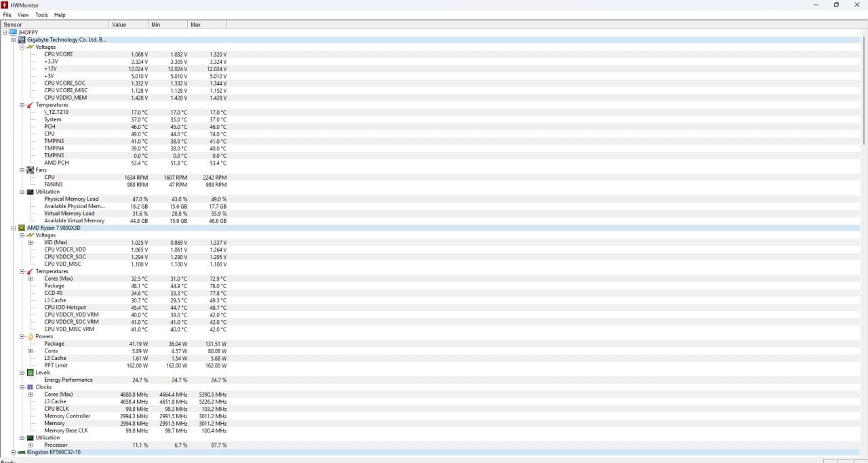Collapse the Gigabyte Temperatures section
868x463 pixels.
click(22, 105)
